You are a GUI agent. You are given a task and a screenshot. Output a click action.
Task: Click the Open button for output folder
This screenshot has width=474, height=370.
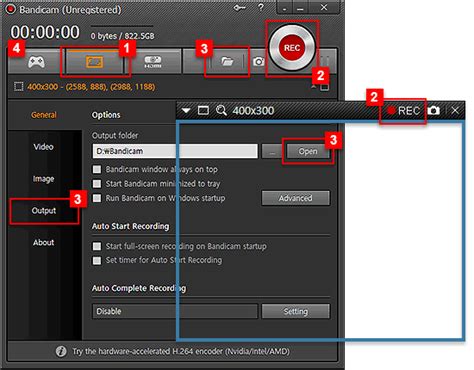308,151
